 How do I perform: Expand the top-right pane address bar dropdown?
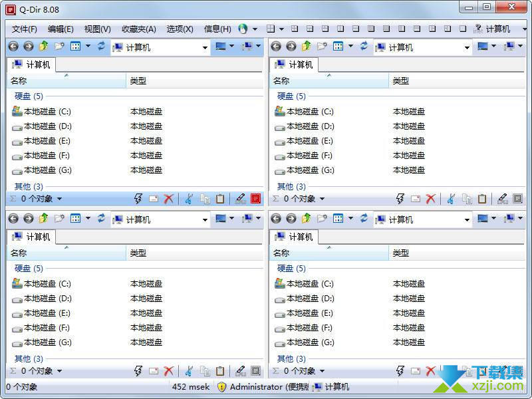pos(467,48)
